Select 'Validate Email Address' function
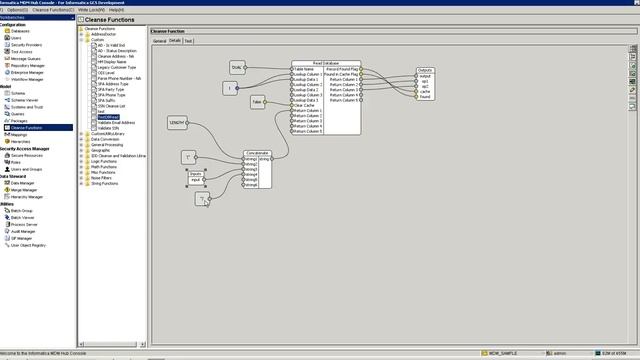The height and width of the screenshot is (360, 640). (x=116, y=123)
